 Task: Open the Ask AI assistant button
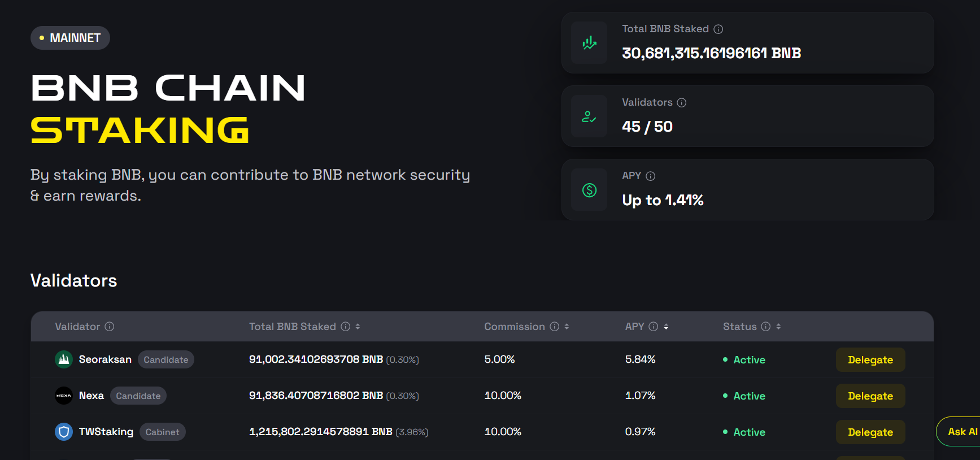pos(959,431)
